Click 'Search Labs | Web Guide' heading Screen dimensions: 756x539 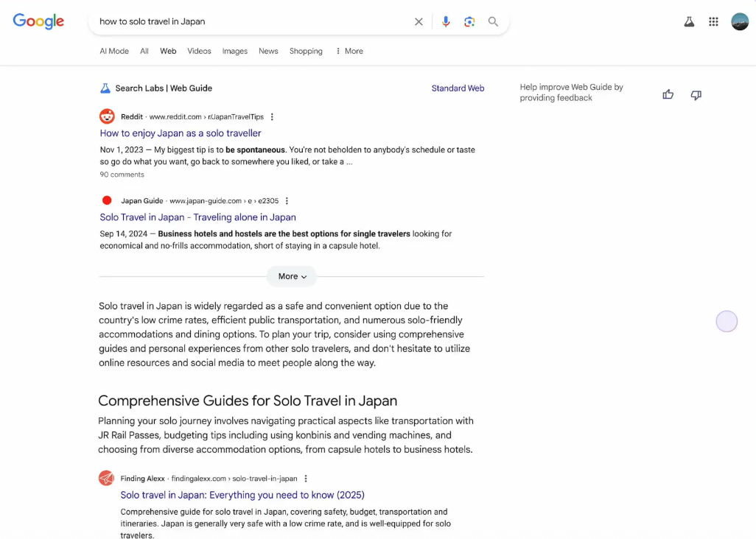[x=164, y=88]
